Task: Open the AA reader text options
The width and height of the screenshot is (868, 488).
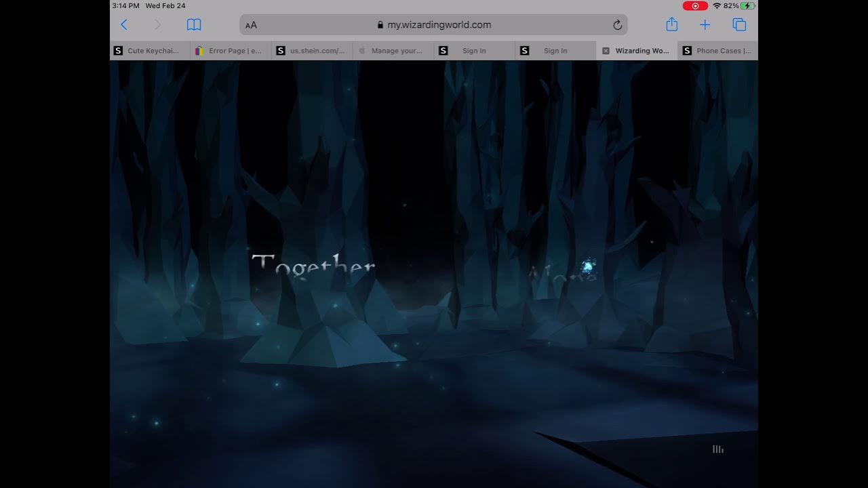Action: (x=251, y=25)
